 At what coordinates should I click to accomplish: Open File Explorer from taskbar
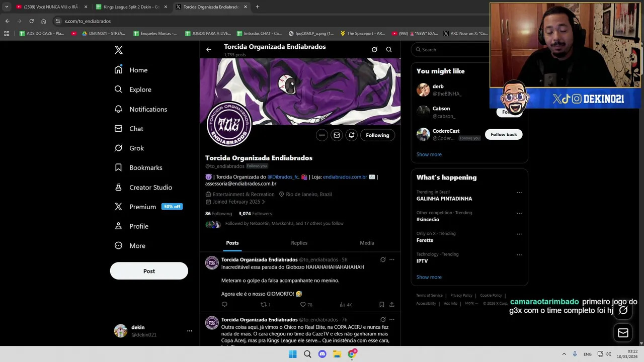point(337,354)
